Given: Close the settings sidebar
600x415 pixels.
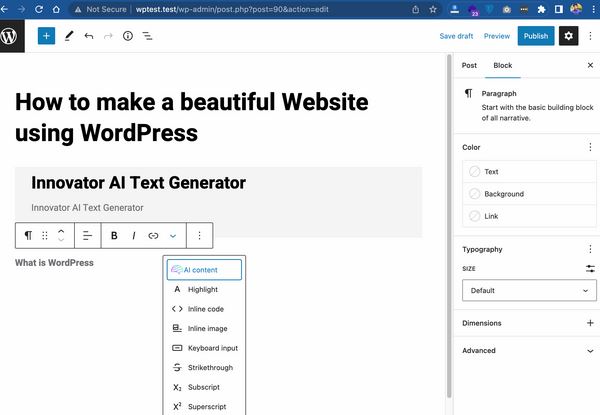Looking at the screenshot, I should (590, 65).
